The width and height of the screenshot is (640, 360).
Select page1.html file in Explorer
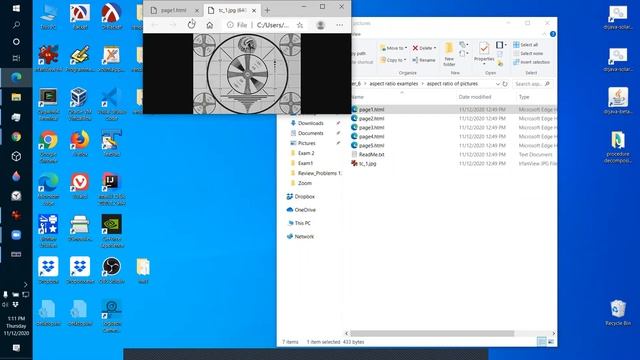371,109
